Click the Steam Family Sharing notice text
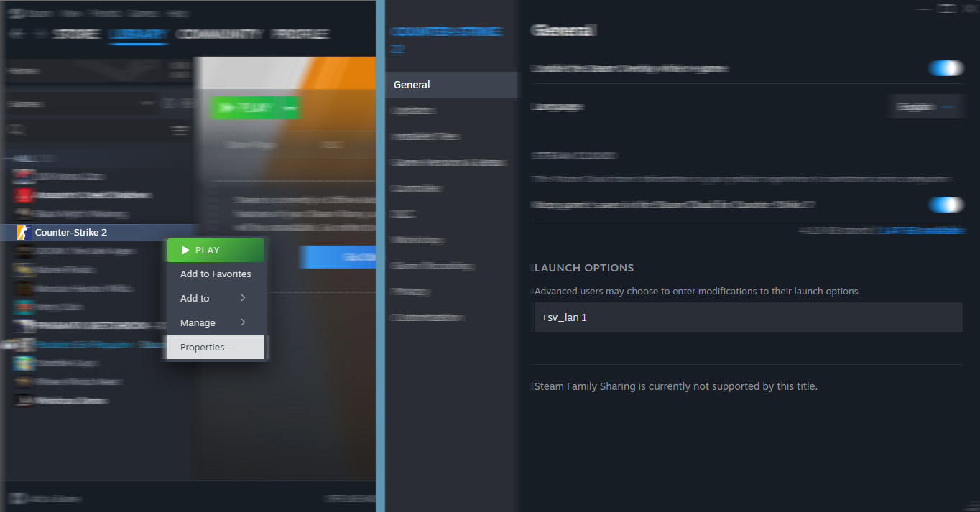 pyautogui.click(x=676, y=386)
